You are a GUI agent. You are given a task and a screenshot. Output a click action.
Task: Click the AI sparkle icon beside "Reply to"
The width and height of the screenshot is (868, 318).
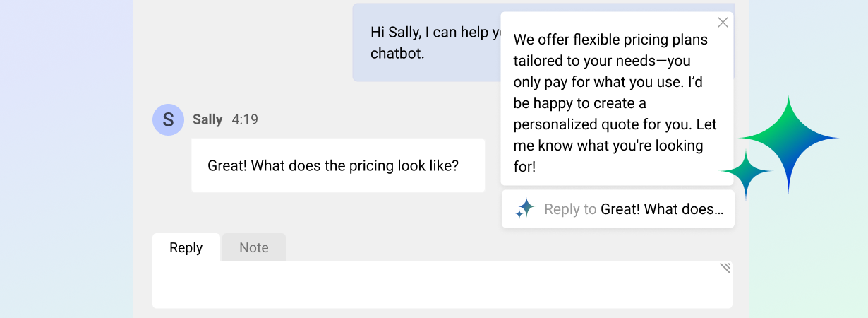525,208
